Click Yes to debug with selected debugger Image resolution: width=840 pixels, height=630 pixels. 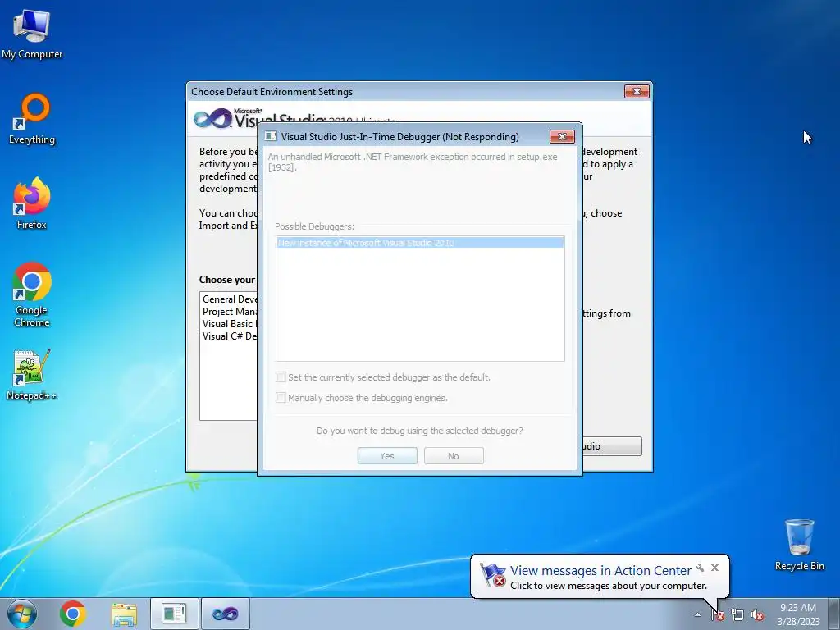coord(387,456)
